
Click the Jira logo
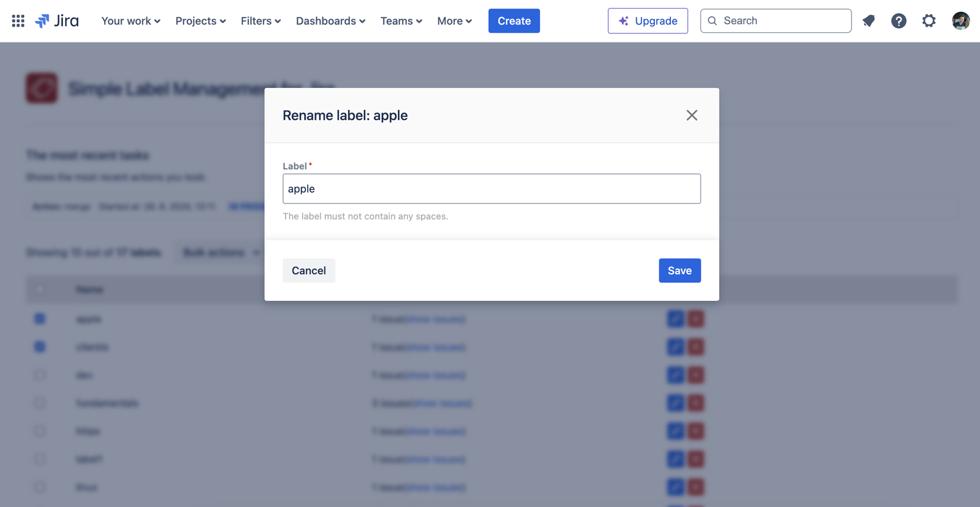(57, 21)
